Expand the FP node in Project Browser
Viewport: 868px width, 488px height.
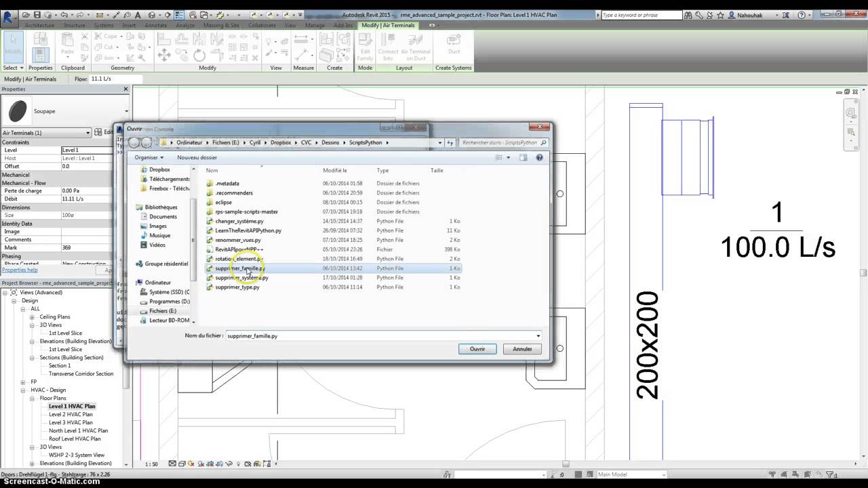pyautogui.click(x=22, y=382)
